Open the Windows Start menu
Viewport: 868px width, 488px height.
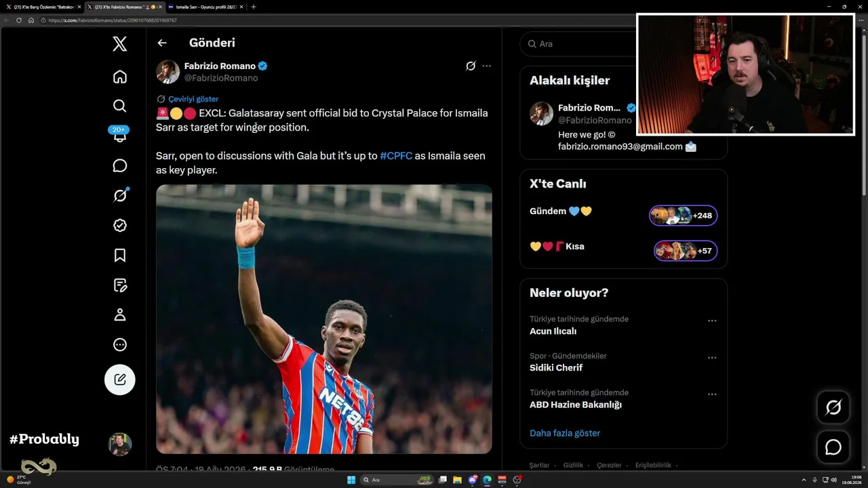351,480
